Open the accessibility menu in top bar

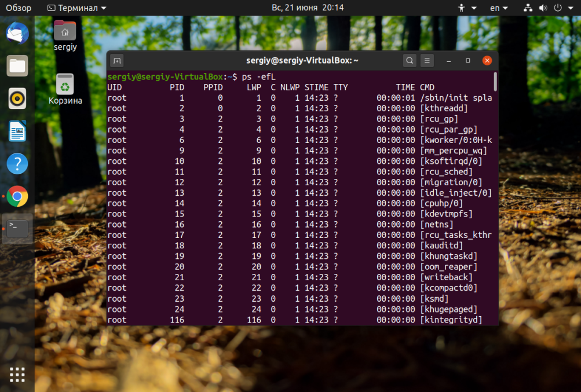click(467, 8)
